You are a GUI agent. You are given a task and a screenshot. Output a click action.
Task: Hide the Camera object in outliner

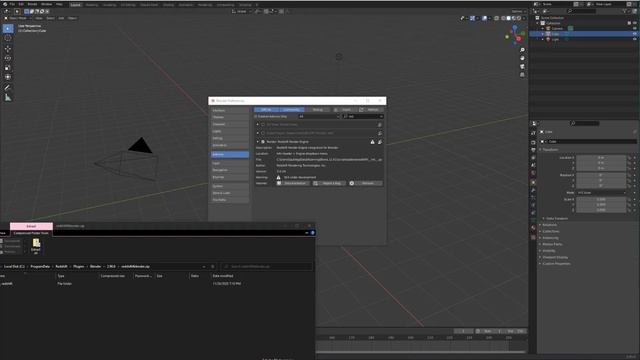(x=635, y=28)
